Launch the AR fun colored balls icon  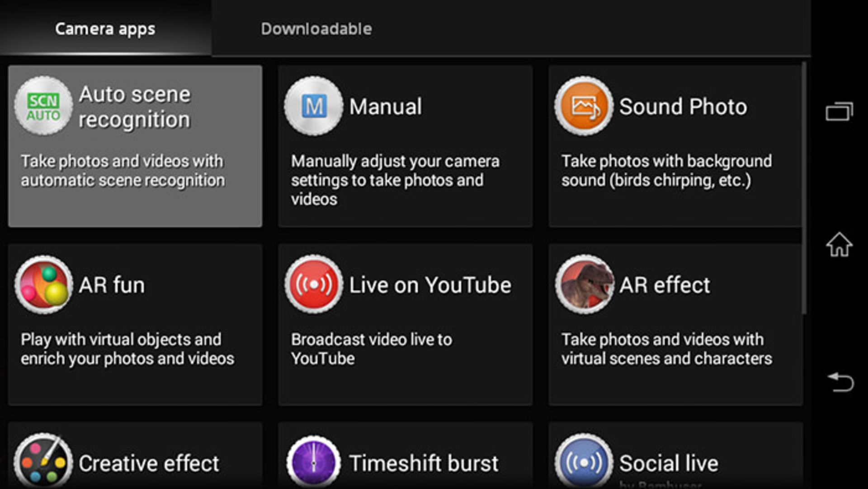(x=43, y=285)
